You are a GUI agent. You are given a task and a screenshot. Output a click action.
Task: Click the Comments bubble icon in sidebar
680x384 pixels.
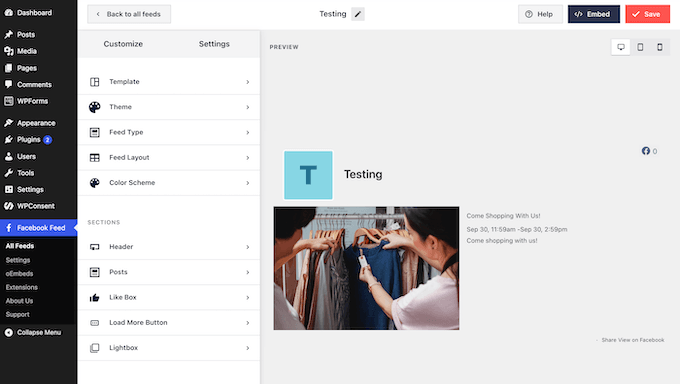pos(9,84)
